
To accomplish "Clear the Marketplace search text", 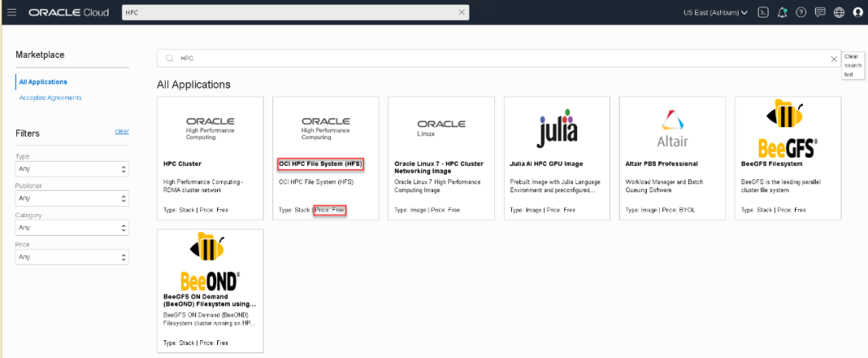I will pos(833,59).
